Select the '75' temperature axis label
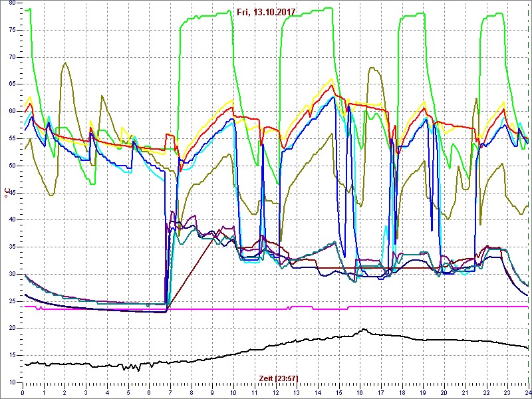This screenshot has width=532, height=399. pos(12,30)
